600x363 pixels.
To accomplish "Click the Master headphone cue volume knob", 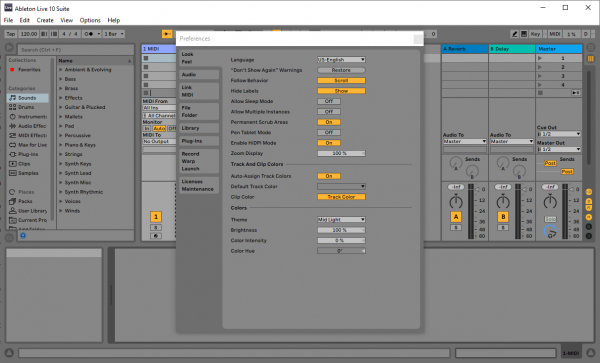I will [x=550, y=231].
